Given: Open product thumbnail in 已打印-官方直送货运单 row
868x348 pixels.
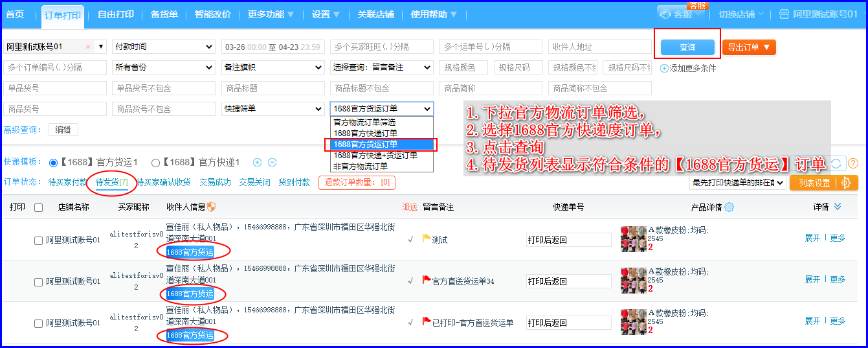Looking at the screenshot, I should pyautogui.click(x=633, y=322).
